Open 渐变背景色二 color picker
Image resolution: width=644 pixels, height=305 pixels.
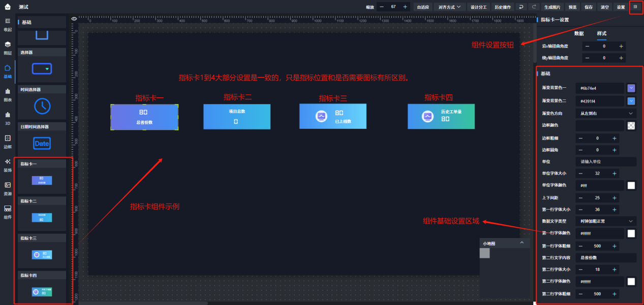pos(631,100)
